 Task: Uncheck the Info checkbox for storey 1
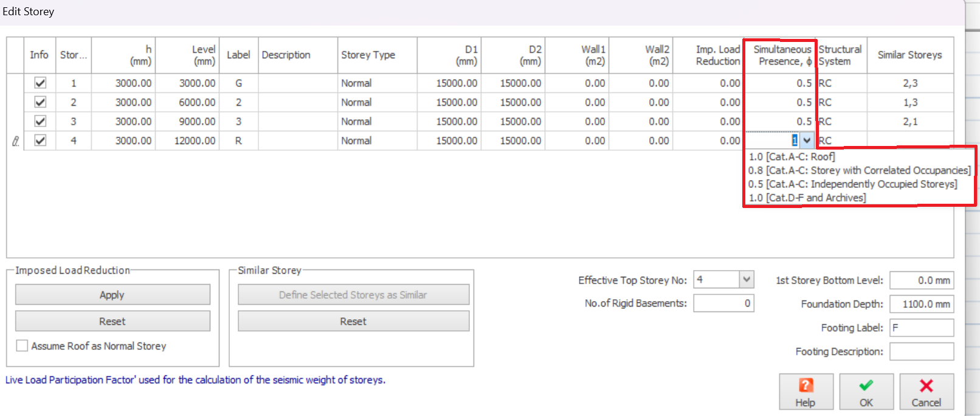40,83
